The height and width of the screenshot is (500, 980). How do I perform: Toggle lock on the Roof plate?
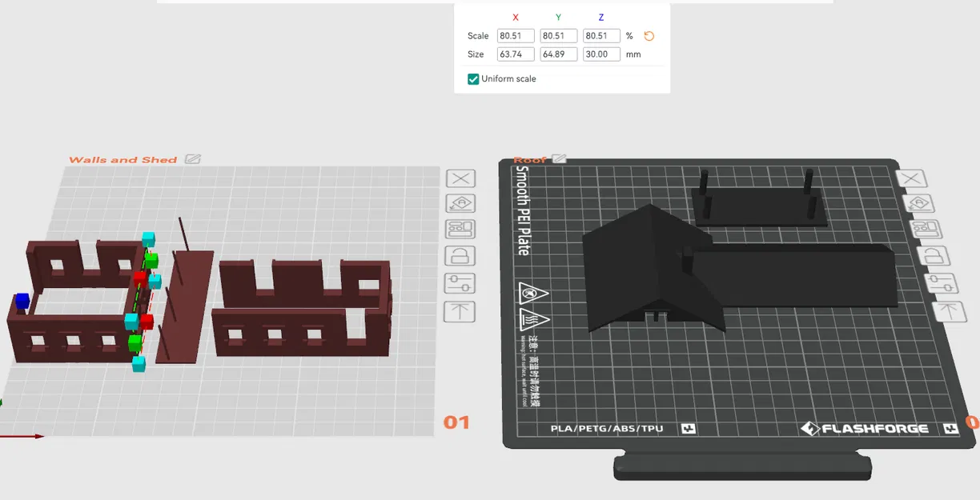tap(933, 255)
